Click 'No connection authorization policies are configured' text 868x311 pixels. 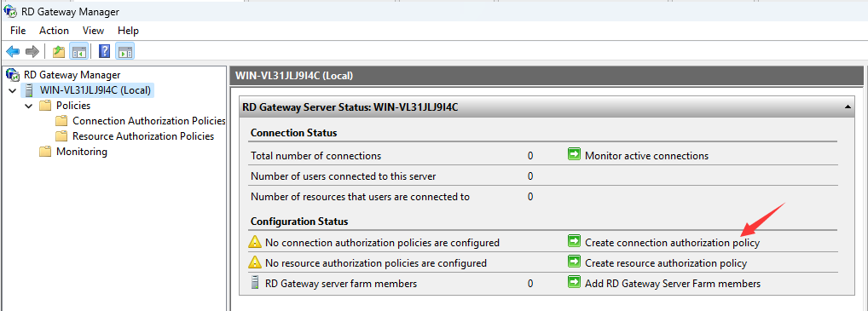pyautogui.click(x=382, y=242)
